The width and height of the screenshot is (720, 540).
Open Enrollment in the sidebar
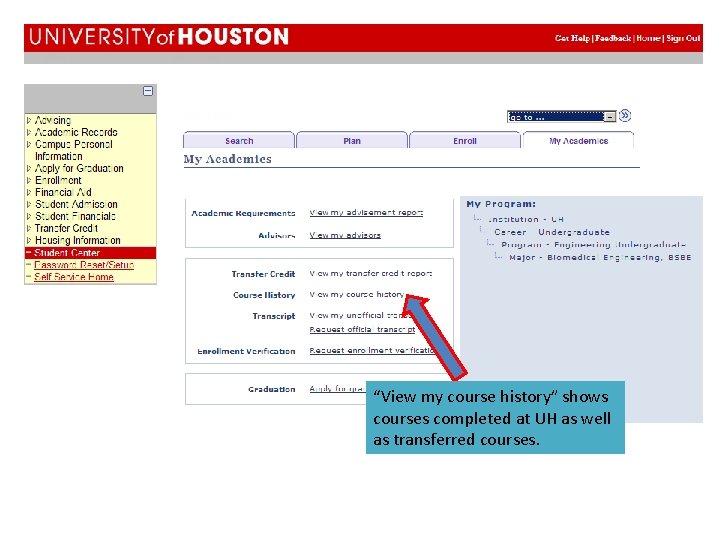[58, 180]
